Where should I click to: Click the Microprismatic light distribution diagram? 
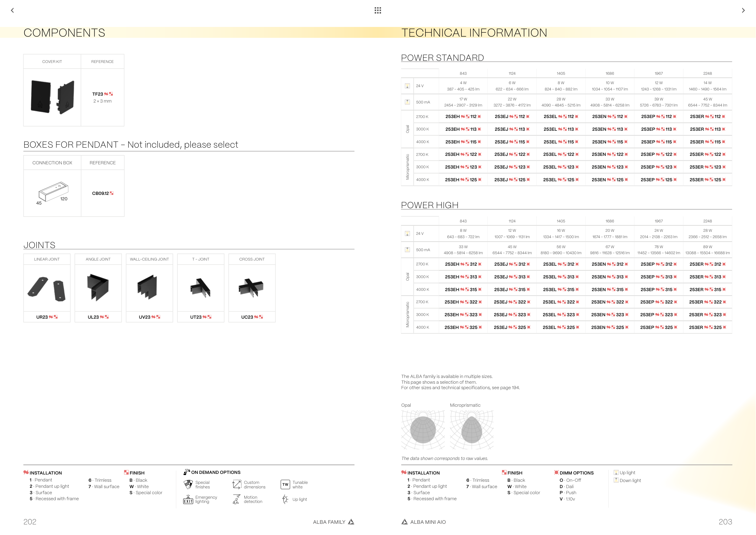click(x=471, y=430)
